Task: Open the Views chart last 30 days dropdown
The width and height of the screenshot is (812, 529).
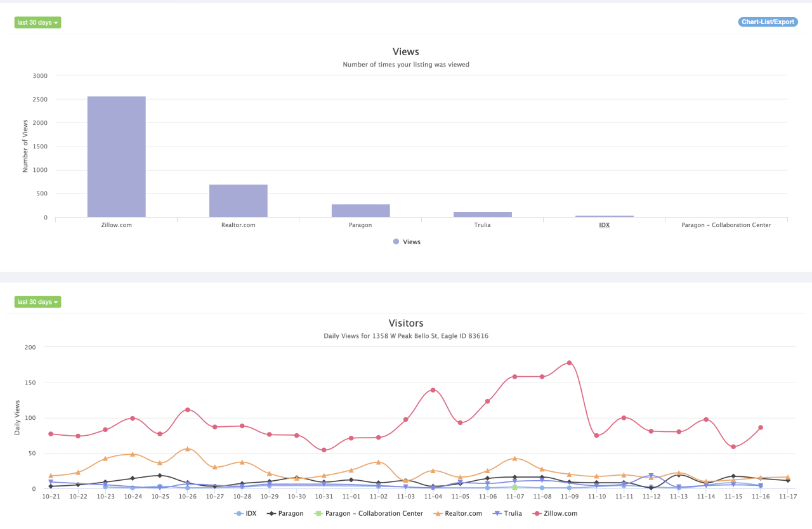Action: (x=37, y=22)
